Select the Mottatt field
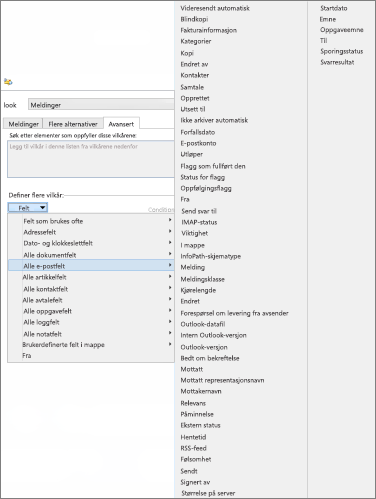 (x=192, y=369)
